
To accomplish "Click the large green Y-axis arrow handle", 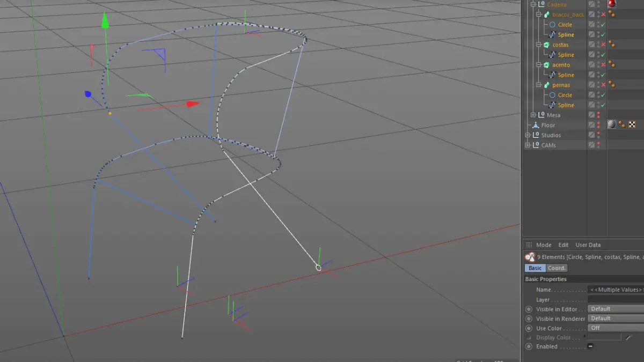I will point(105,20).
